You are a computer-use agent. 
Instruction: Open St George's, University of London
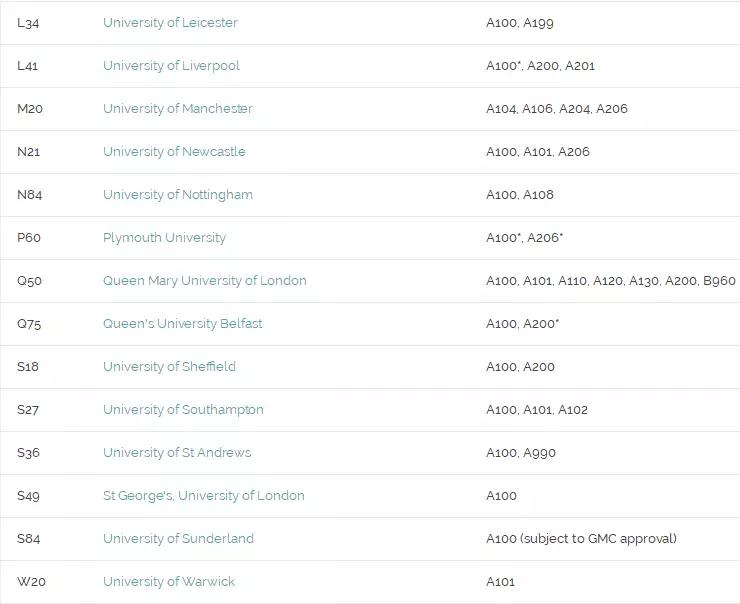[204, 496]
